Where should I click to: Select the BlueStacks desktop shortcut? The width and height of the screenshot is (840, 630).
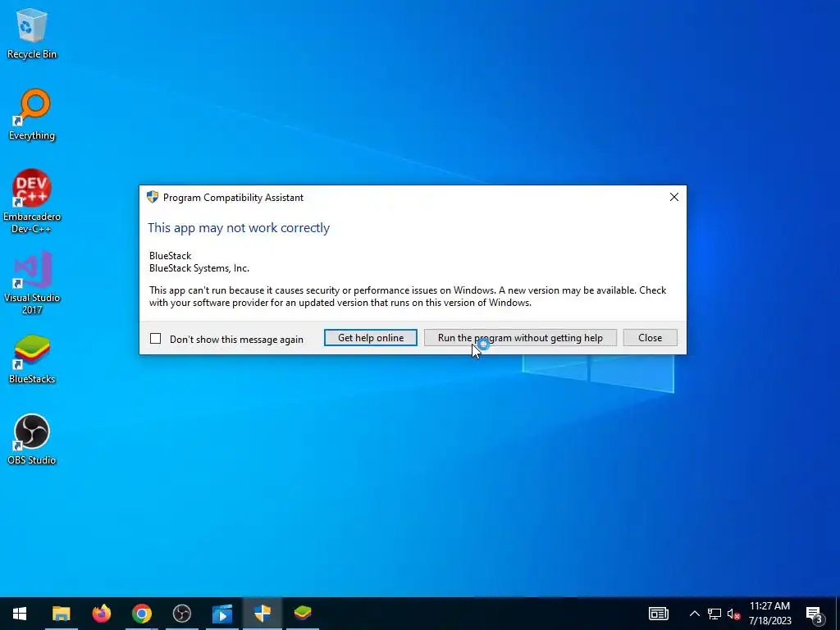coord(32,359)
